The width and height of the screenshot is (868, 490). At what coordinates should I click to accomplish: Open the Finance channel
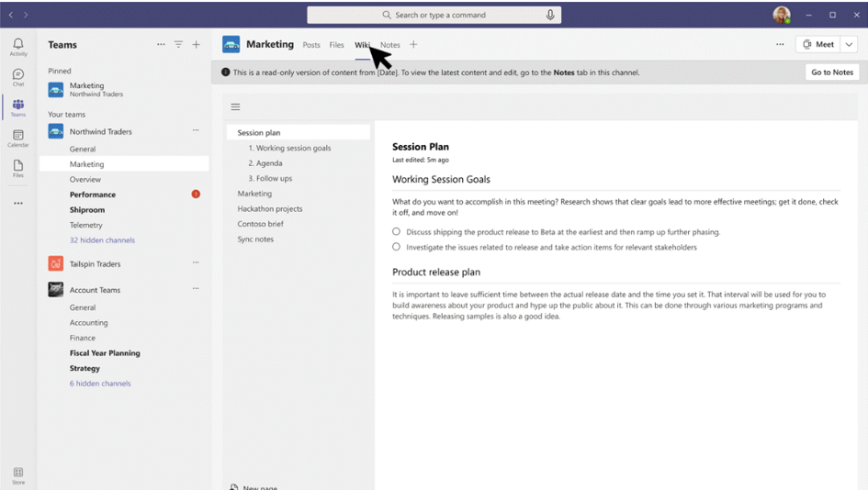coord(83,338)
